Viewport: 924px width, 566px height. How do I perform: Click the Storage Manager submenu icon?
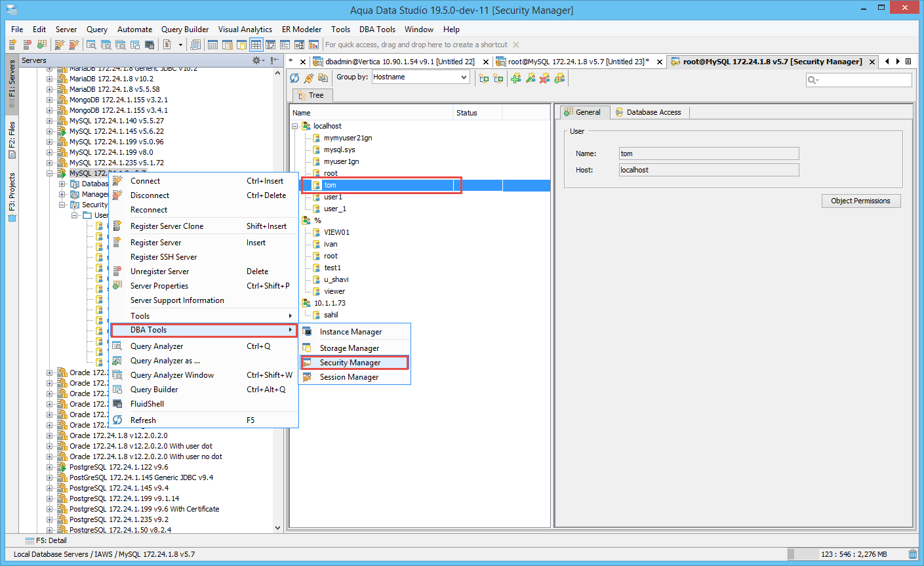click(307, 348)
